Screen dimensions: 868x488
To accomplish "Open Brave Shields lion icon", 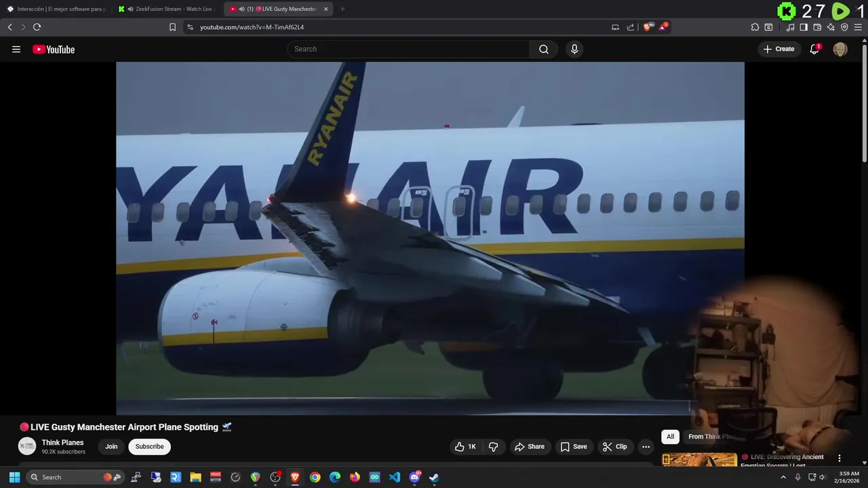I will click(x=648, y=27).
